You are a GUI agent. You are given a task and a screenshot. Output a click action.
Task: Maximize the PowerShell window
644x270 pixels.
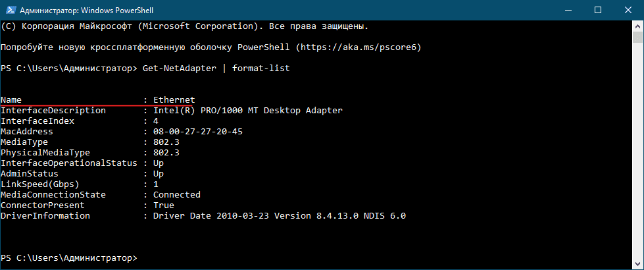pos(597,11)
